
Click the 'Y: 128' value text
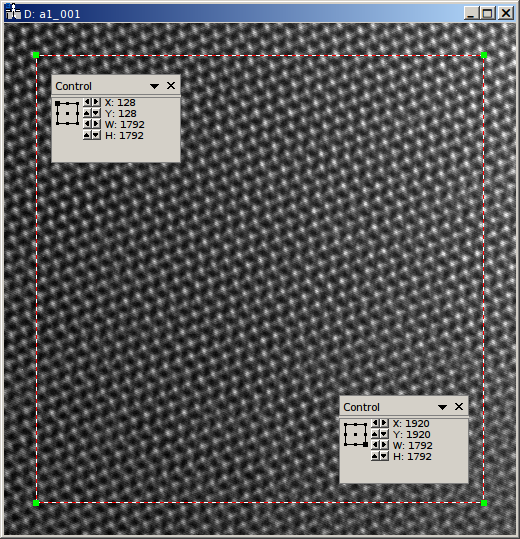pyautogui.click(x=121, y=113)
